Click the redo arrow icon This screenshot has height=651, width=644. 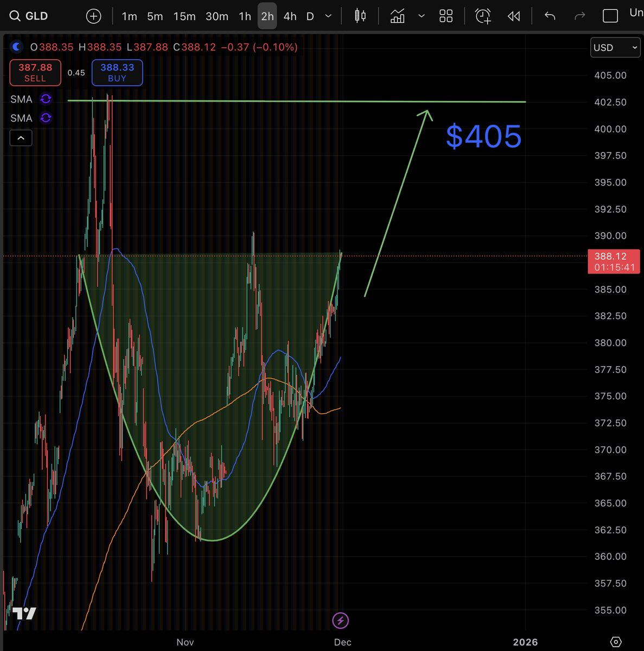[579, 16]
